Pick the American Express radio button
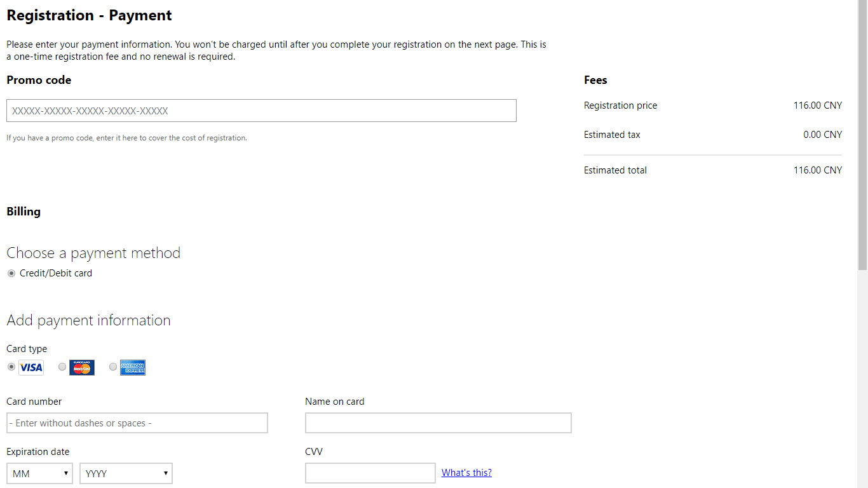 [113, 367]
